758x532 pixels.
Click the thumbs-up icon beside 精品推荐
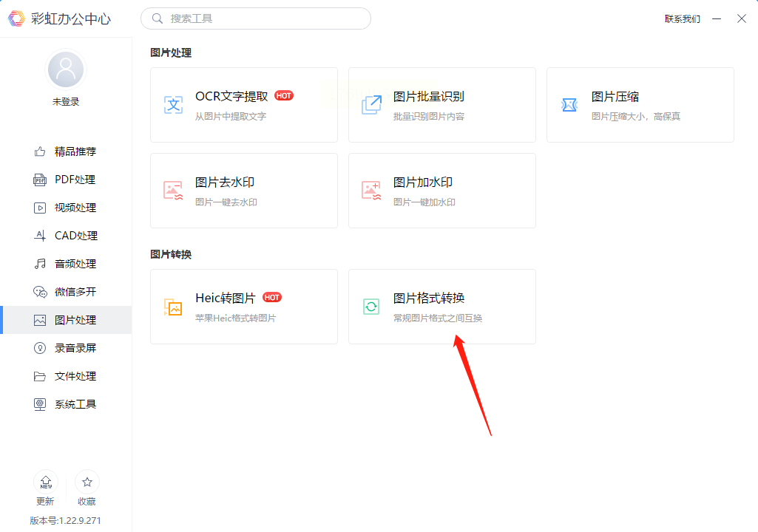tap(40, 151)
